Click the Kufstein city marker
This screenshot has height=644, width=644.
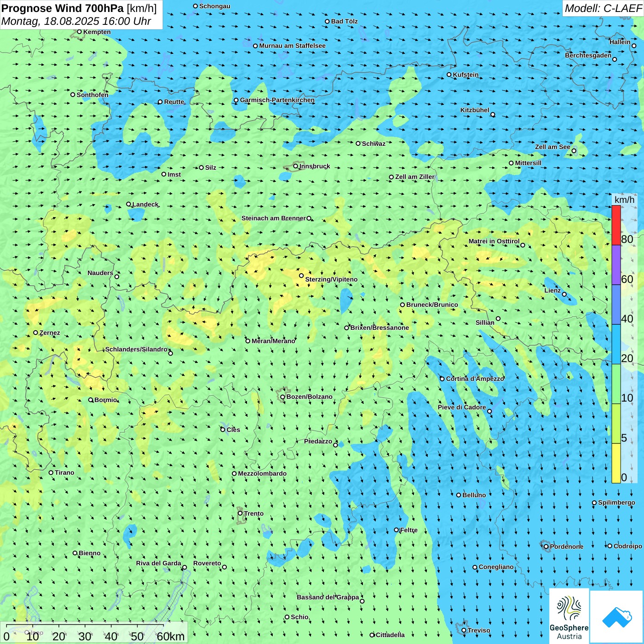click(x=449, y=75)
